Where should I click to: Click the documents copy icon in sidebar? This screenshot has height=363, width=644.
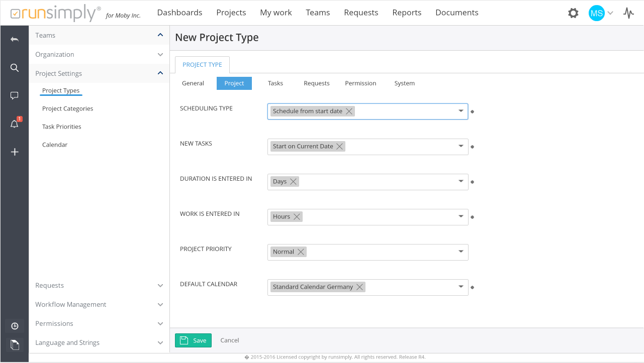(x=15, y=344)
